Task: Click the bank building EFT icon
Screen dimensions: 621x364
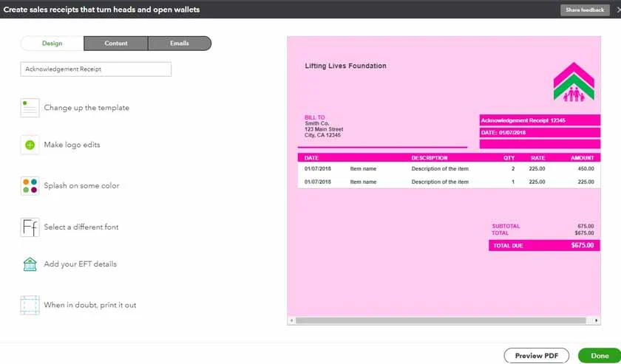Action: pyautogui.click(x=30, y=264)
